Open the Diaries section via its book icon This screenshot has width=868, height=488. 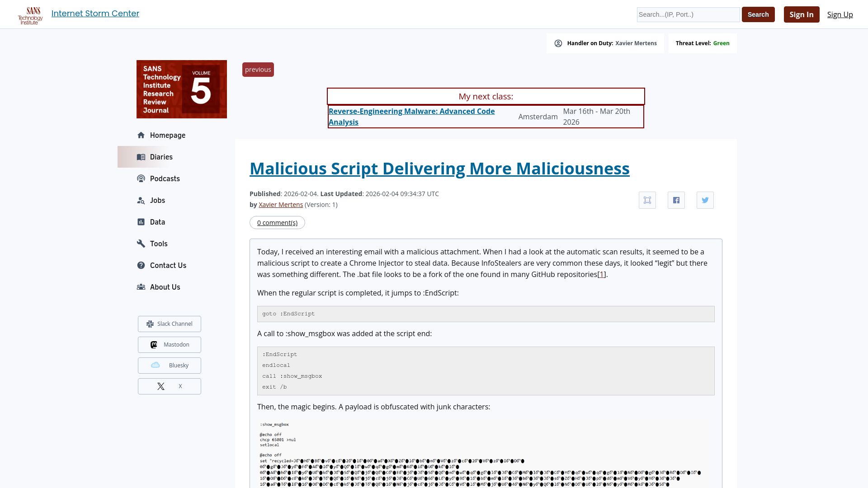click(x=141, y=157)
